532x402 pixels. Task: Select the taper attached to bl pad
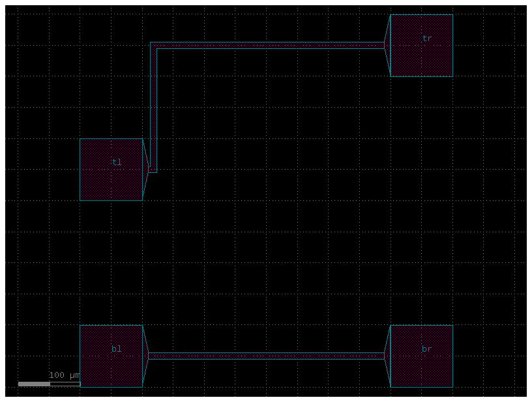[145, 356]
